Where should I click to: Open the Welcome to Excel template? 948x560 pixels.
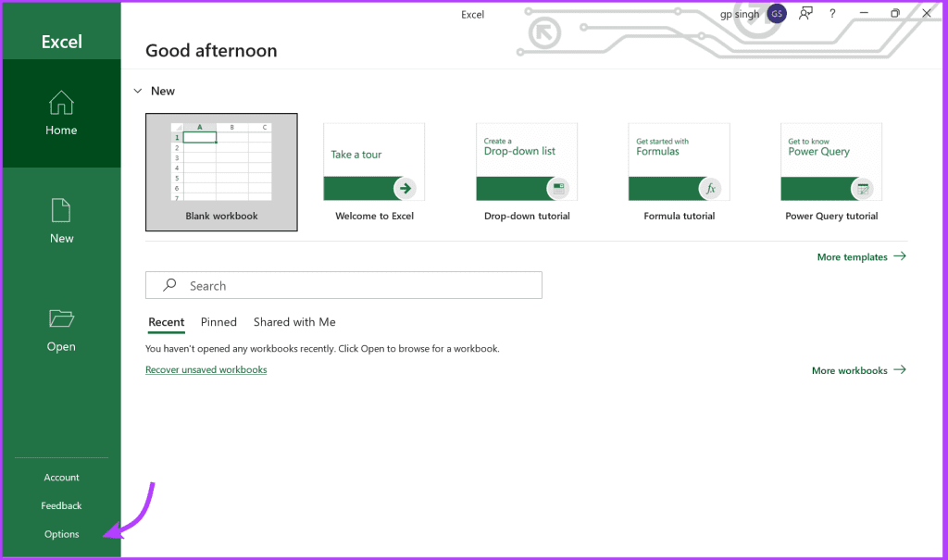374,172
